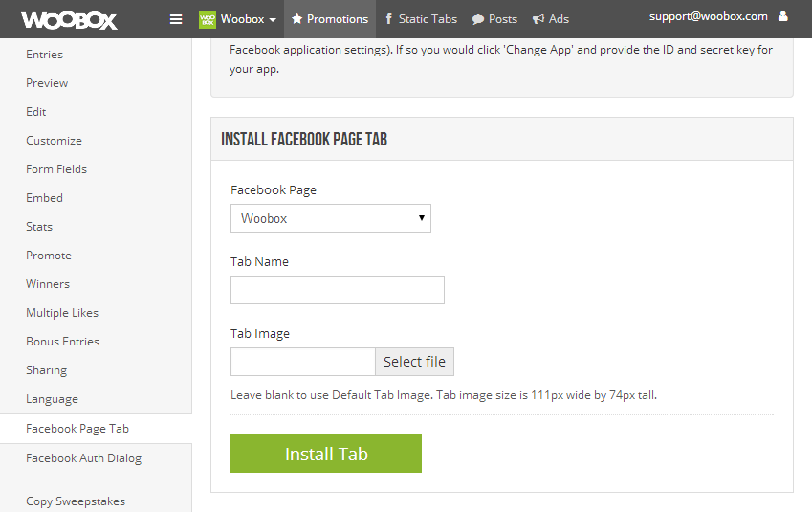
Task: Click the support@woobox.com account menu
Action: [x=709, y=16]
